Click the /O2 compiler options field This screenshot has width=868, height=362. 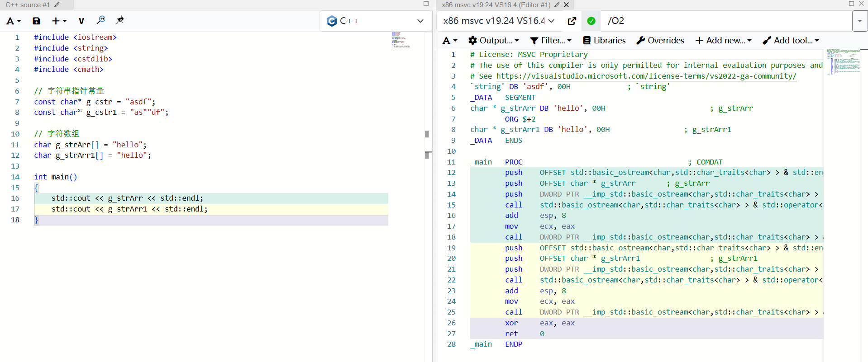click(724, 21)
